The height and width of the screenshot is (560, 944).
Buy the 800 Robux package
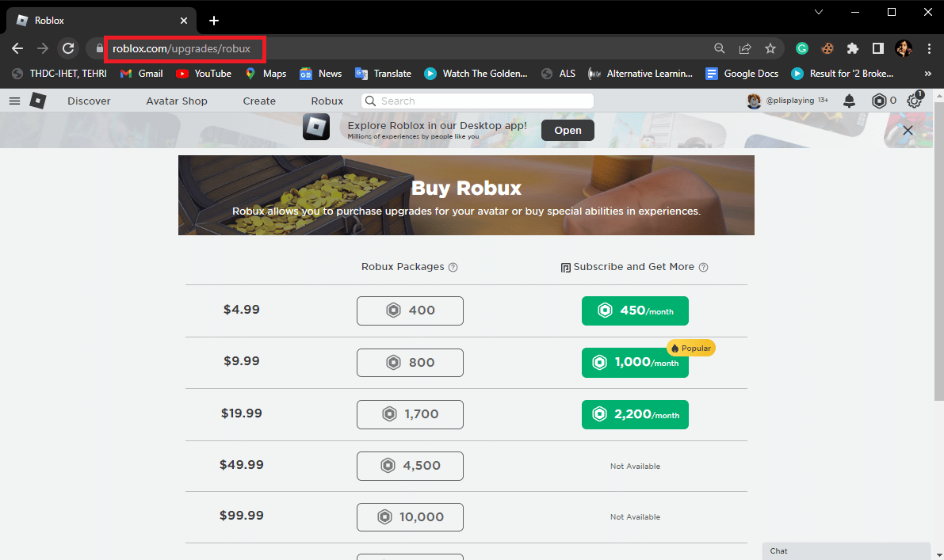[410, 363]
